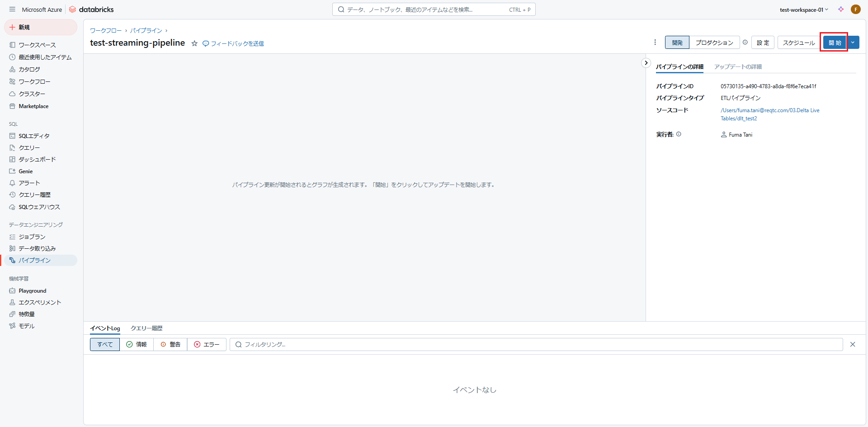Viewport: 868px width, 427px height.
Task: Click the pipeline ID value
Action: [x=769, y=86]
